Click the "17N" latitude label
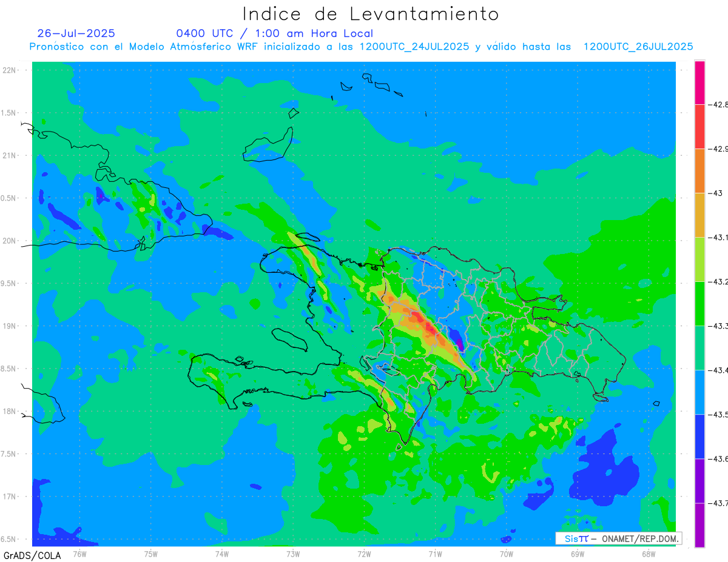 click(10, 497)
